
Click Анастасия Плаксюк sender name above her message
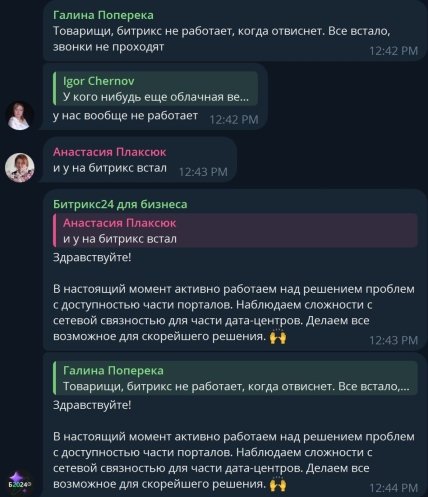coord(109,152)
